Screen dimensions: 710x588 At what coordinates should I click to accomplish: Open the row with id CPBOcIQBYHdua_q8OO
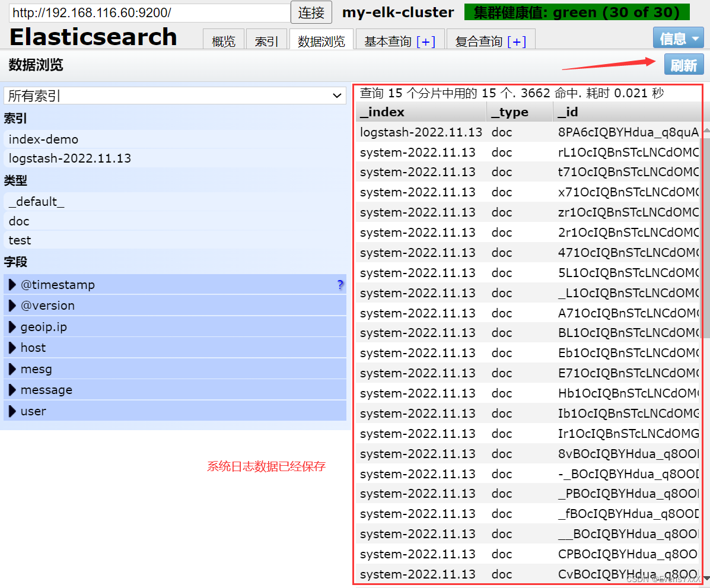click(x=527, y=554)
